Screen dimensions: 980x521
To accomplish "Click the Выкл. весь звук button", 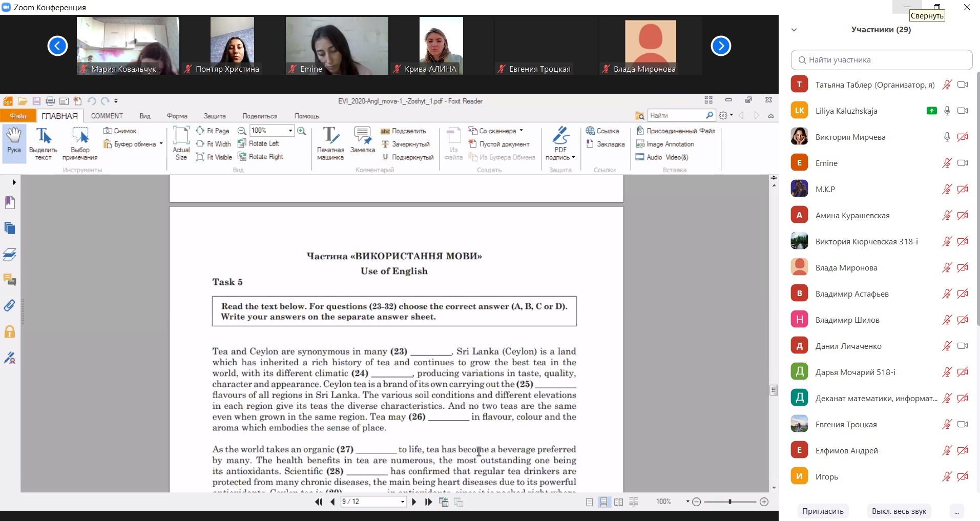I will [x=899, y=511].
